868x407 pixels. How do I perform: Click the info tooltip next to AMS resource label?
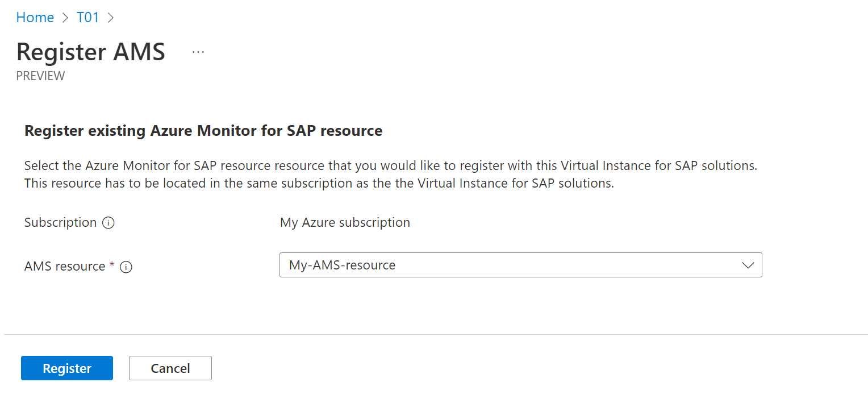[x=126, y=267]
